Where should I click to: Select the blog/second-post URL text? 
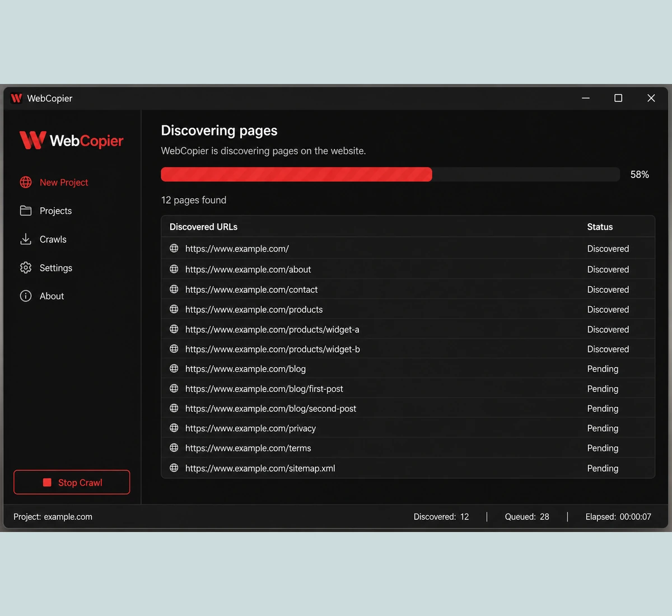pyautogui.click(x=270, y=409)
